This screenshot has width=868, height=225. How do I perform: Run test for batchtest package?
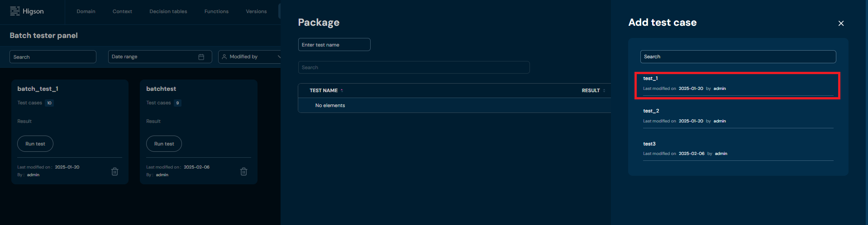(x=164, y=144)
